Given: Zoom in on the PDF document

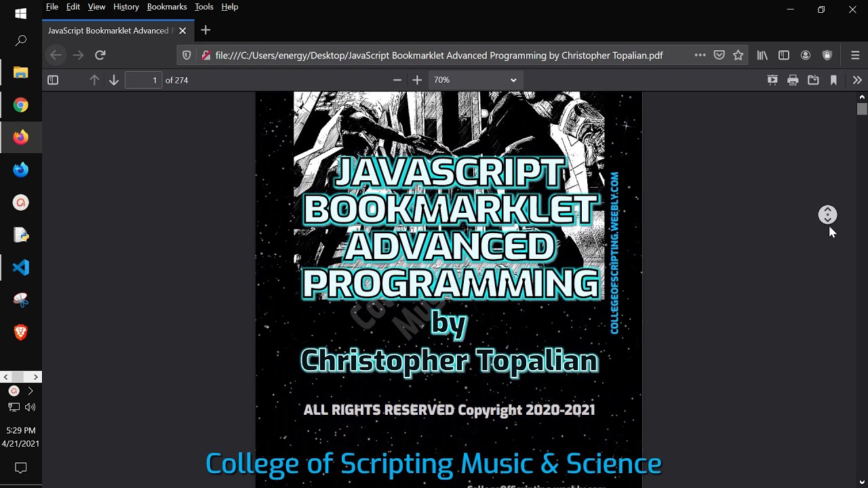Looking at the screenshot, I should [417, 80].
